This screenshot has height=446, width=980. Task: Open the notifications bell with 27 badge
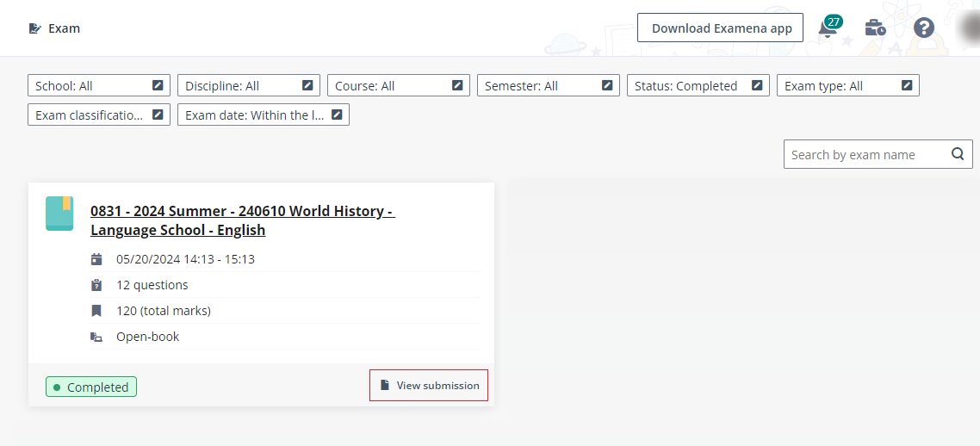tap(829, 28)
